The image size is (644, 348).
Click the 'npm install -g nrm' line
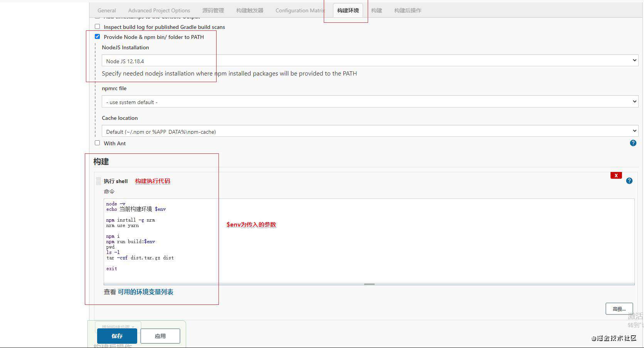point(131,220)
